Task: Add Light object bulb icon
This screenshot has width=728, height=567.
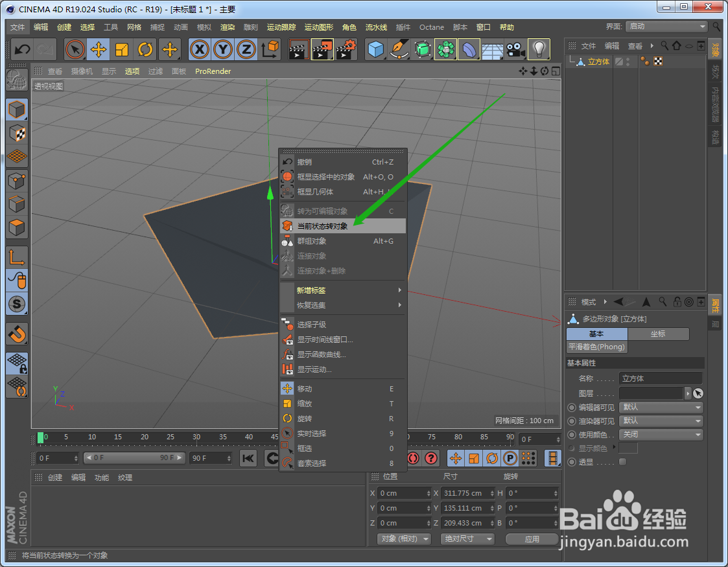Action: [x=539, y=49]
